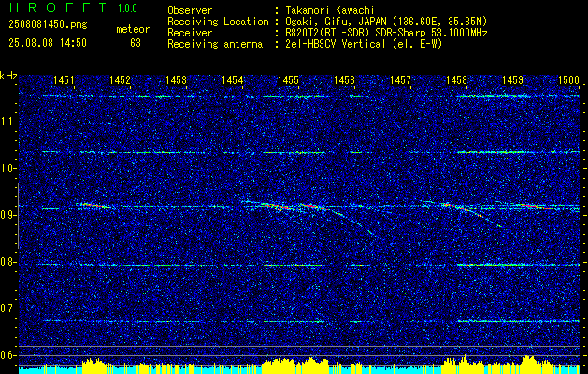Click the 1500 time marker
This screenshot has height=374, width=588.
(569, 79)
